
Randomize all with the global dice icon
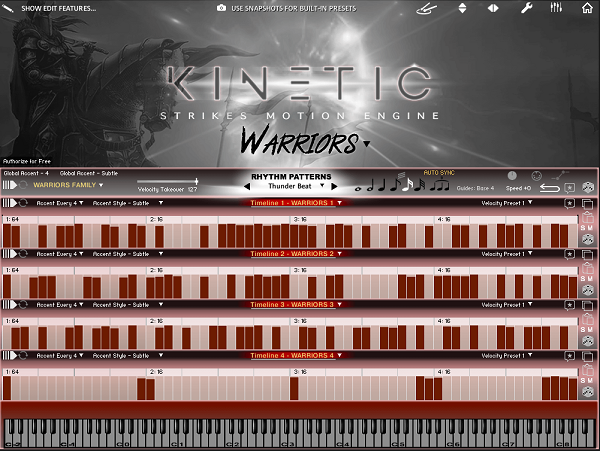point(587,187)
